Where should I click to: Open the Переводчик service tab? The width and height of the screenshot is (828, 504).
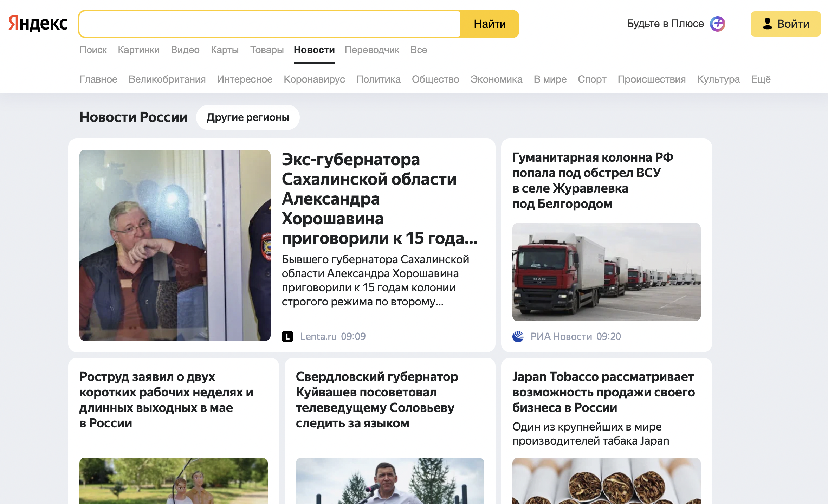(371, 50)
